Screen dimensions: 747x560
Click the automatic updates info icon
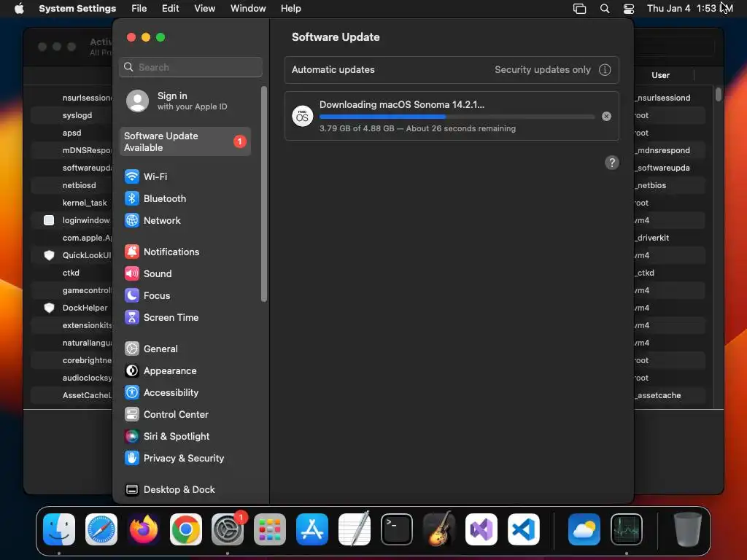[605, 70]
